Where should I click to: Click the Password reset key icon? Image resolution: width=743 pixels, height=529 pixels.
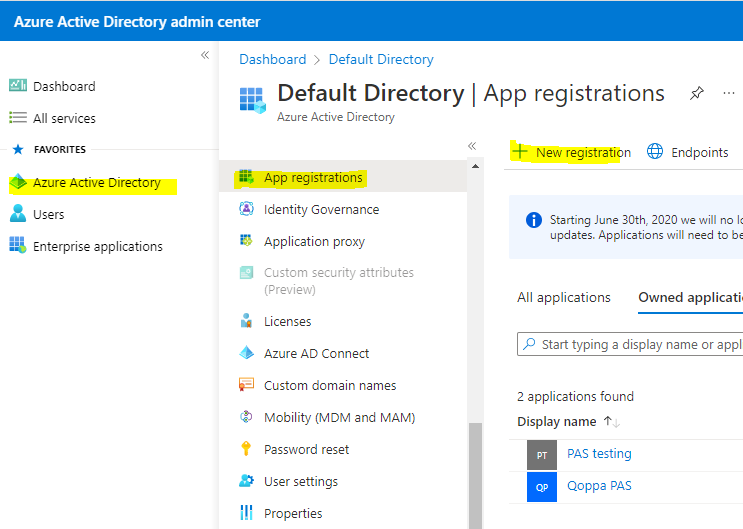(246, 448)
